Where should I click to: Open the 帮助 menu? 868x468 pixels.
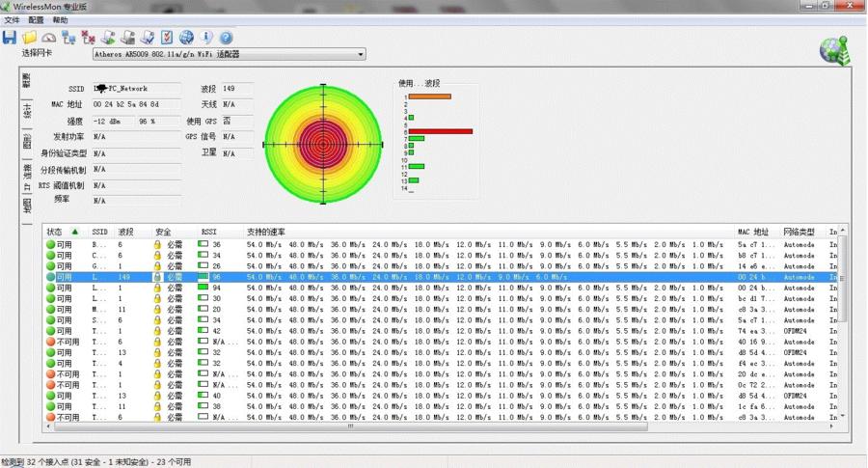pos(61,20)
